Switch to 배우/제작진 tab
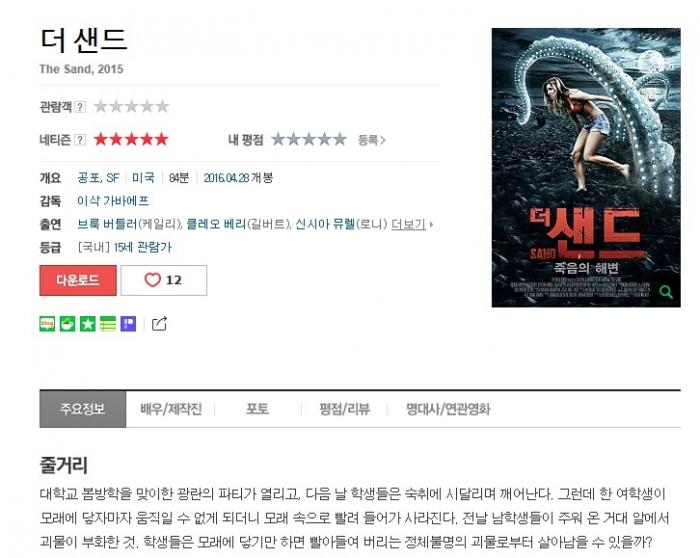 [x=171, y=409]
